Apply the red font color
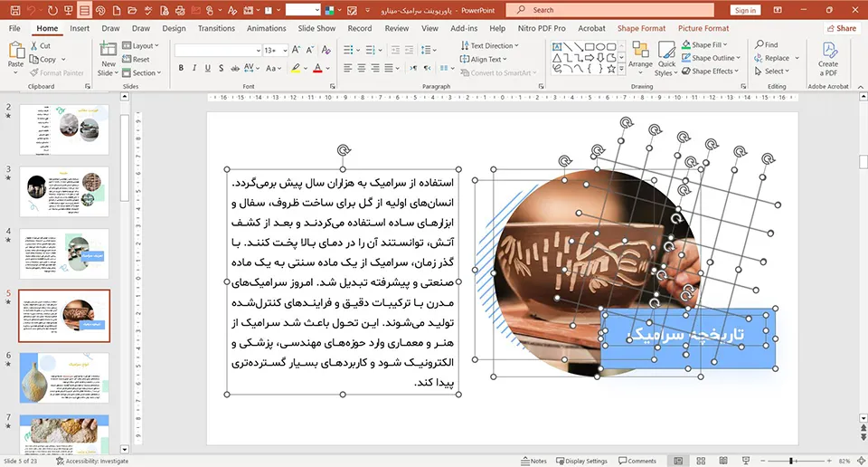The image size is (868, 467). (317, 68)
